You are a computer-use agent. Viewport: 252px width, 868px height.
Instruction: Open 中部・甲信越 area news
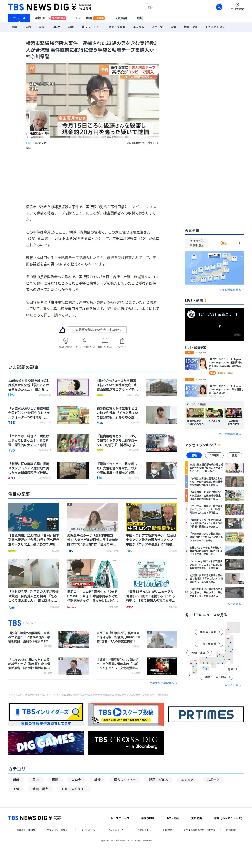tap(209, 644)
